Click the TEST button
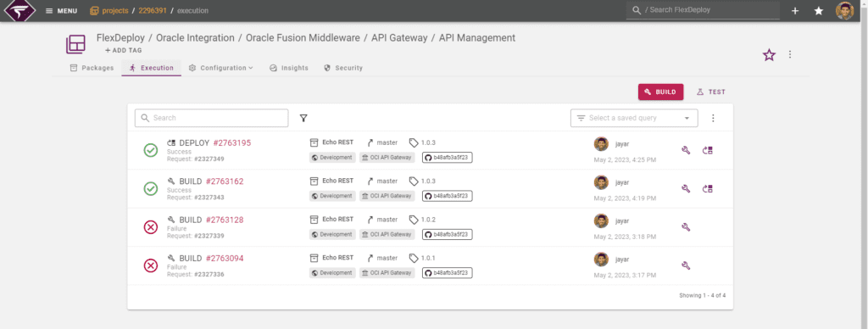The width and height of the screenshot is (868, 329). [710, 92]
